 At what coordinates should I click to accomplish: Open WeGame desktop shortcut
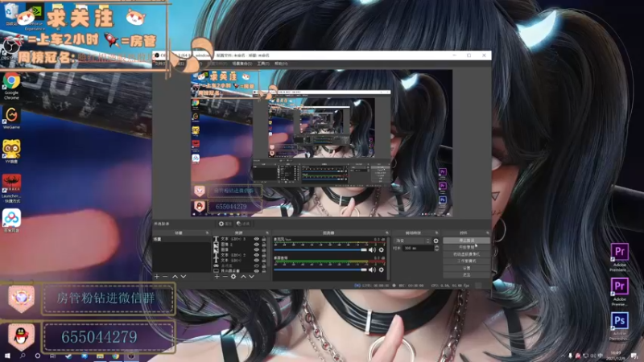(11, 117)
